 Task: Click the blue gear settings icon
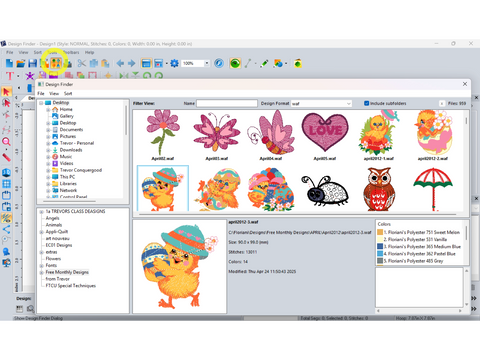coord(174,63)
